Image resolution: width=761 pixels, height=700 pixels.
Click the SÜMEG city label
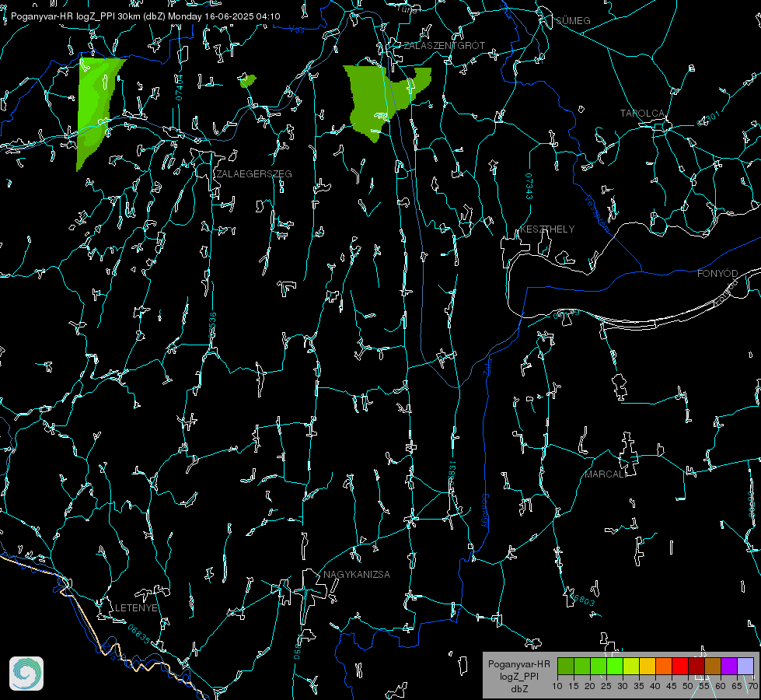573,20
